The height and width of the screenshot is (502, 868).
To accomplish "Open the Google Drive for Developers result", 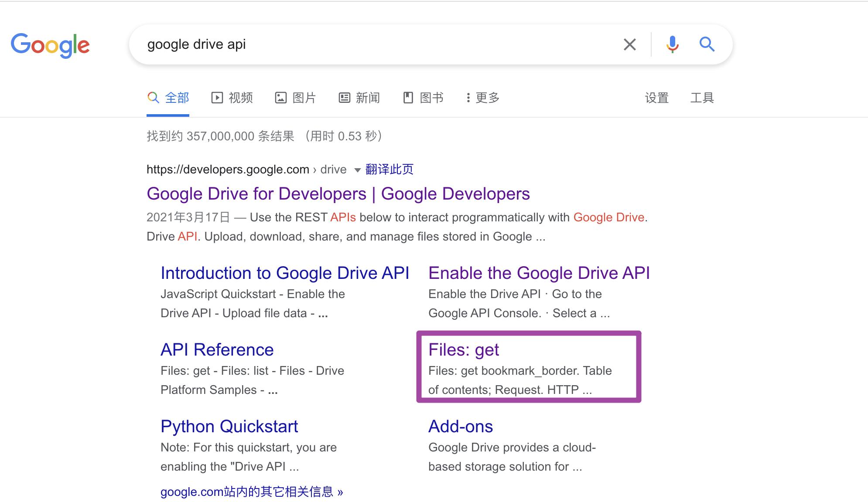I will click(x=338, y=193).
